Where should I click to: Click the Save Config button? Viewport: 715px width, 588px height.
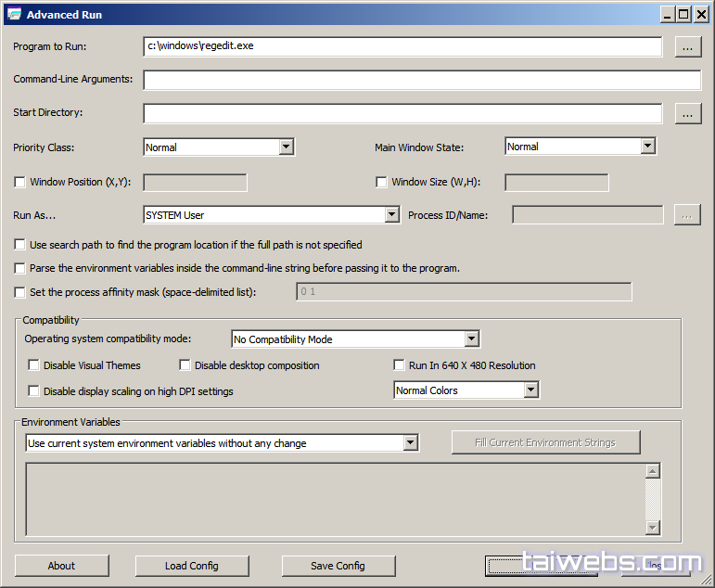coord(338,566)
